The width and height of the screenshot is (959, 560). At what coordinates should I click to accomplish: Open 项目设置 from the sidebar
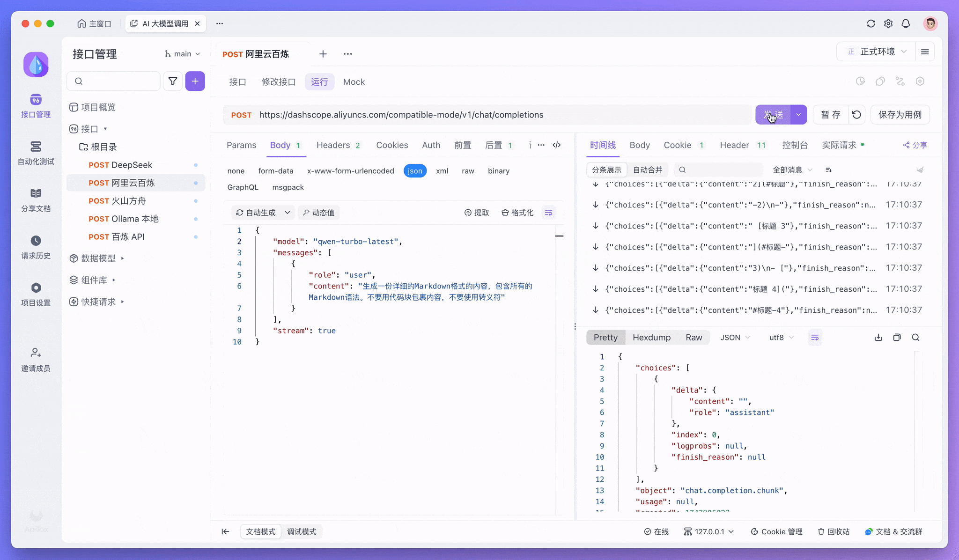click(x=36, y=295)
